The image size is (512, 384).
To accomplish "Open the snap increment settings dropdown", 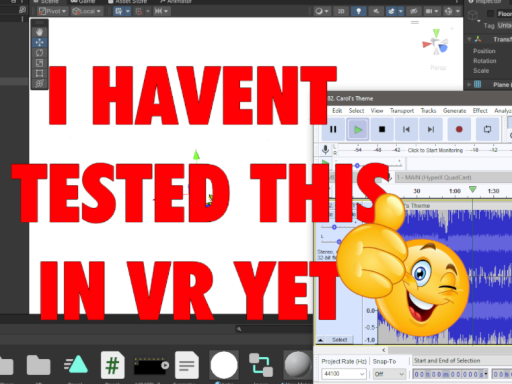I will [x=161, y=11].
